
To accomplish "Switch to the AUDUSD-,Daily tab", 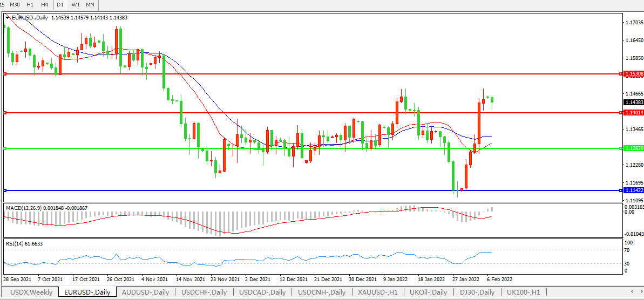I will [145, 292].
